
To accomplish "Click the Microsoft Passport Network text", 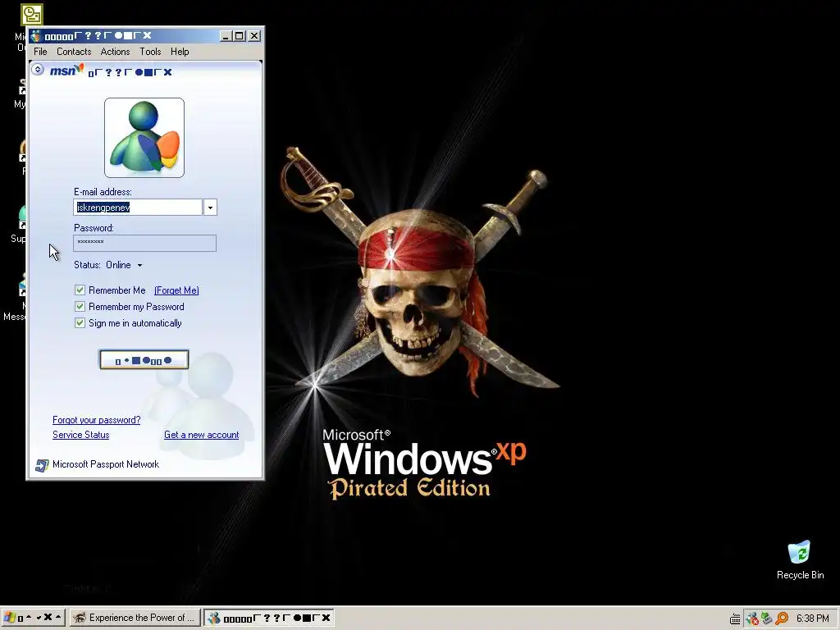I will click(106, 464).
